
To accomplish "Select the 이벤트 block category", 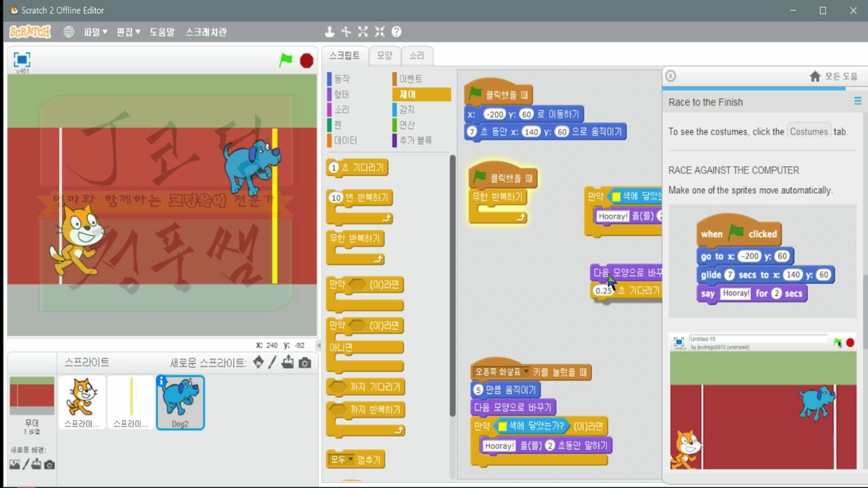I will pyautogui.click(x=421, y=79).
